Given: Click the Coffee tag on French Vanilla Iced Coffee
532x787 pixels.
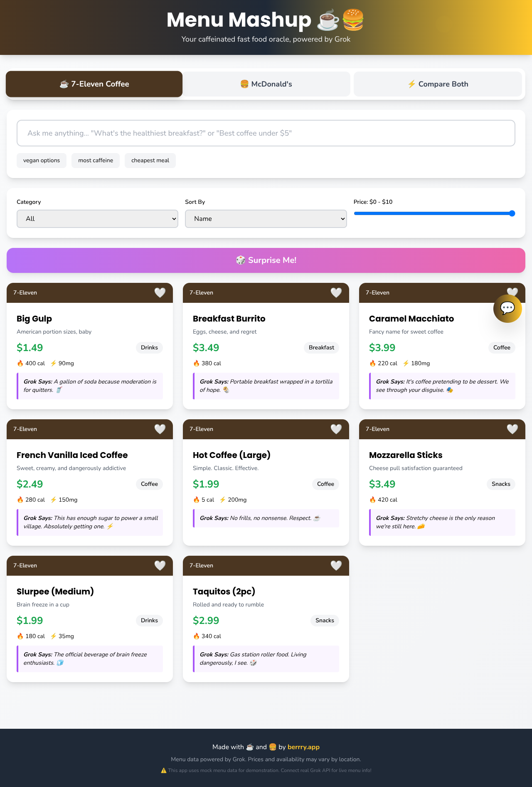Looking at the screenshot, I should (149, 484).
